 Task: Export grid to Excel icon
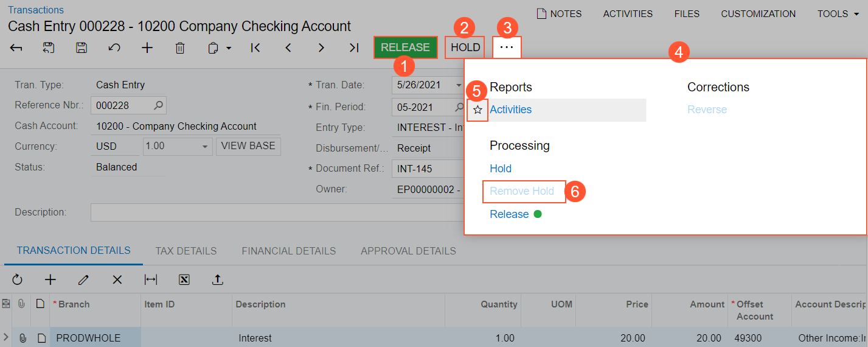[x=184, y=279]
